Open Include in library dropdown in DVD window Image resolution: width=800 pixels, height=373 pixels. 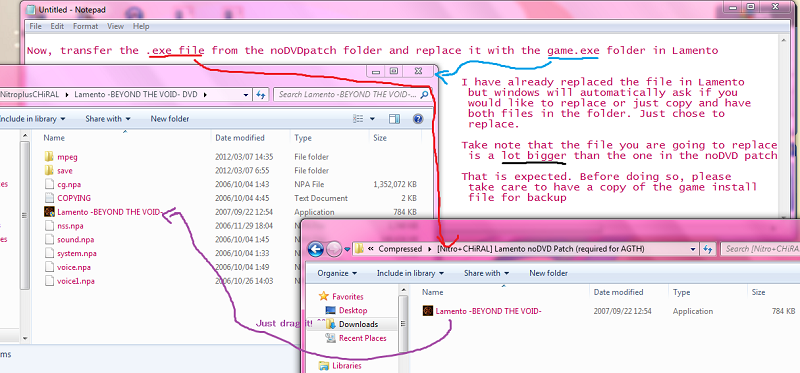click(32, 119)
